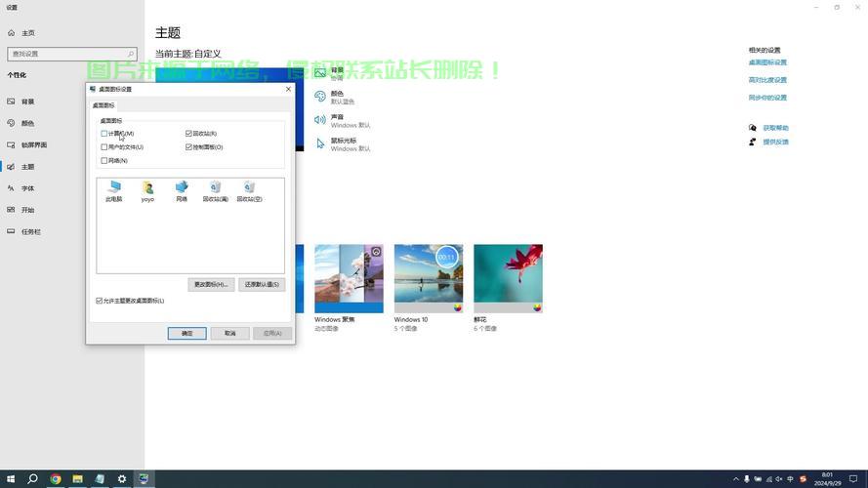Select the 此电脑 icon in the preview list
The image size is (868, 488).
coord(114,191)
